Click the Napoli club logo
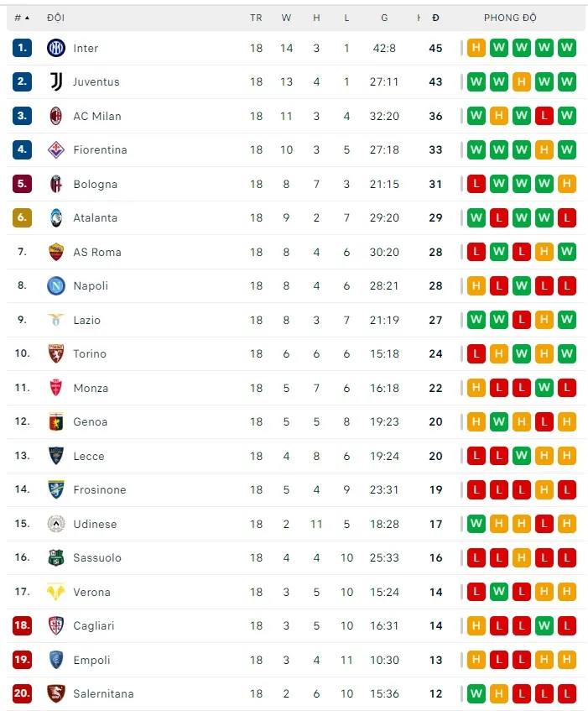Image resolution: width=588 pixels, height=711 pixels. click(56, 285)
